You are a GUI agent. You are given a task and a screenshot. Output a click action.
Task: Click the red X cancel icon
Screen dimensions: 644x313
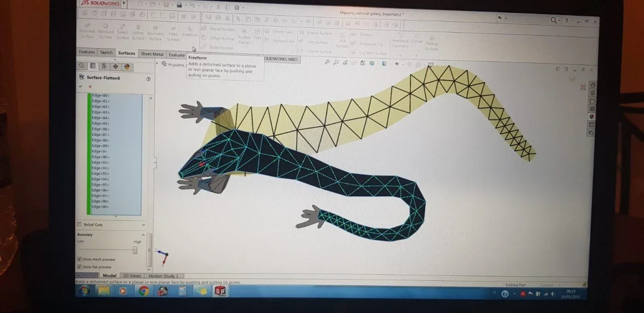[90, 87]
